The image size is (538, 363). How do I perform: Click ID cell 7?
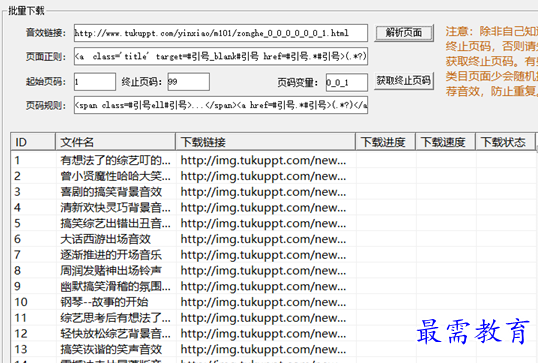pyautogui.click(x=17, y=255)
